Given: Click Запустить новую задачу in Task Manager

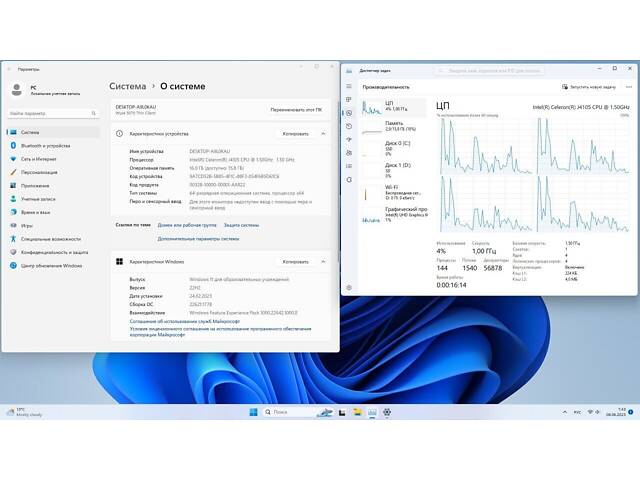Looking at the screenshot, I should [x=589, y=87].
